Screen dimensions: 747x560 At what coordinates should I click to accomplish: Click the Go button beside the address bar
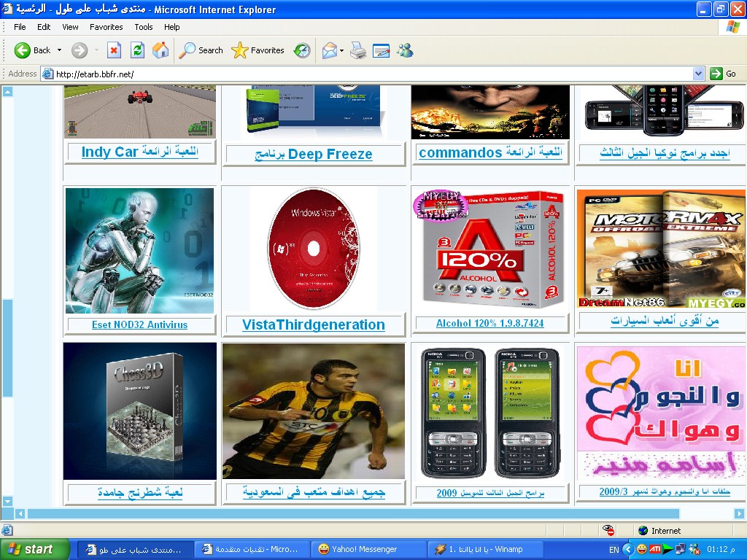[723, 74]
